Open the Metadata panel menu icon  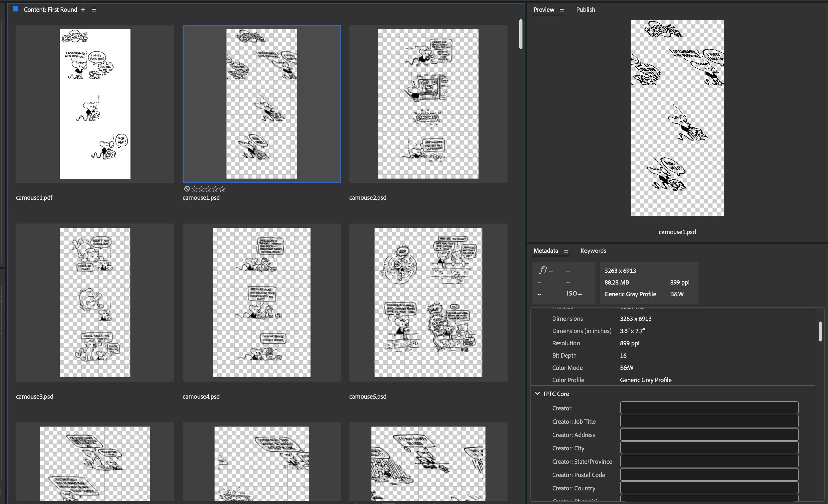tap(566, 251)
